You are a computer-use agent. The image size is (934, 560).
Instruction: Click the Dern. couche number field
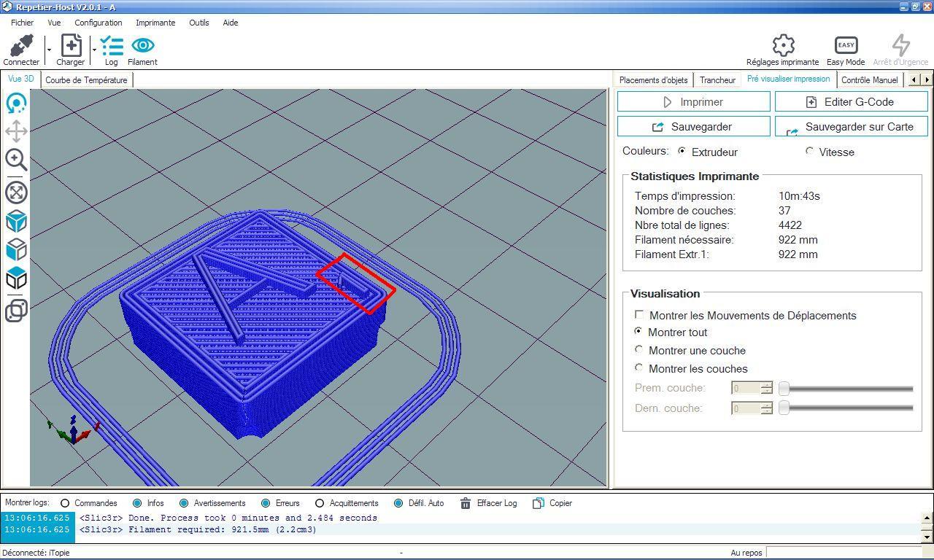point(746,408)
